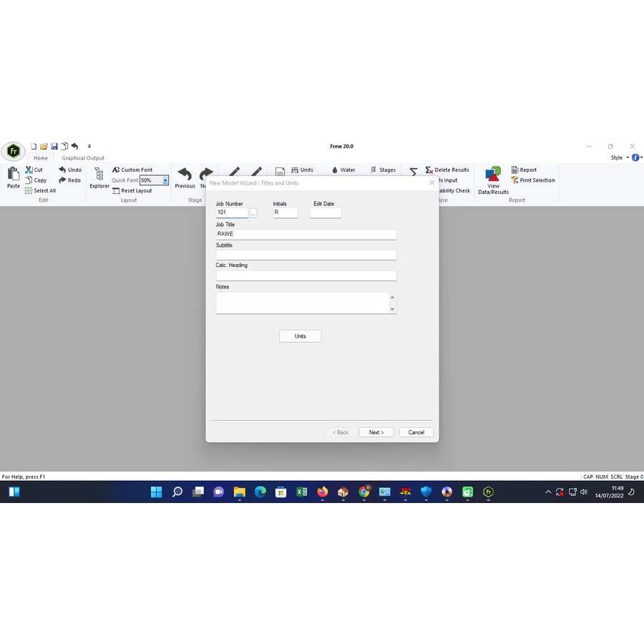Click Custom Font in Layout group
The width and height of the screenshot is (644, 644).
click(132, 170)
